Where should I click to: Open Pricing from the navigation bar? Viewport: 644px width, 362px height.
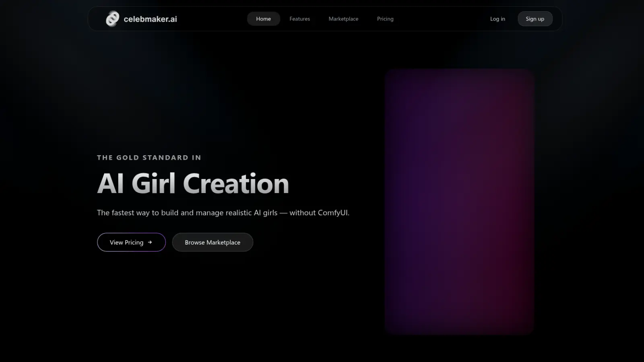click(385, 19)
